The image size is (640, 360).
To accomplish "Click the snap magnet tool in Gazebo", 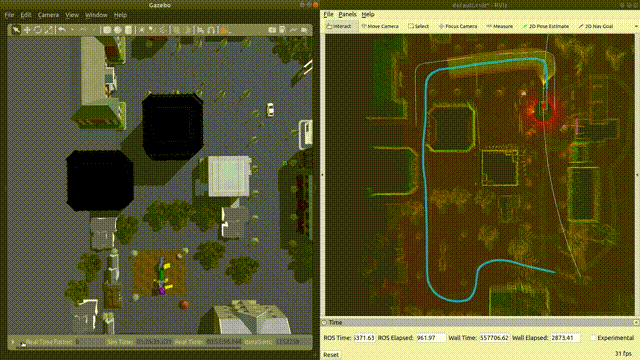I will [x=211, y=30].
